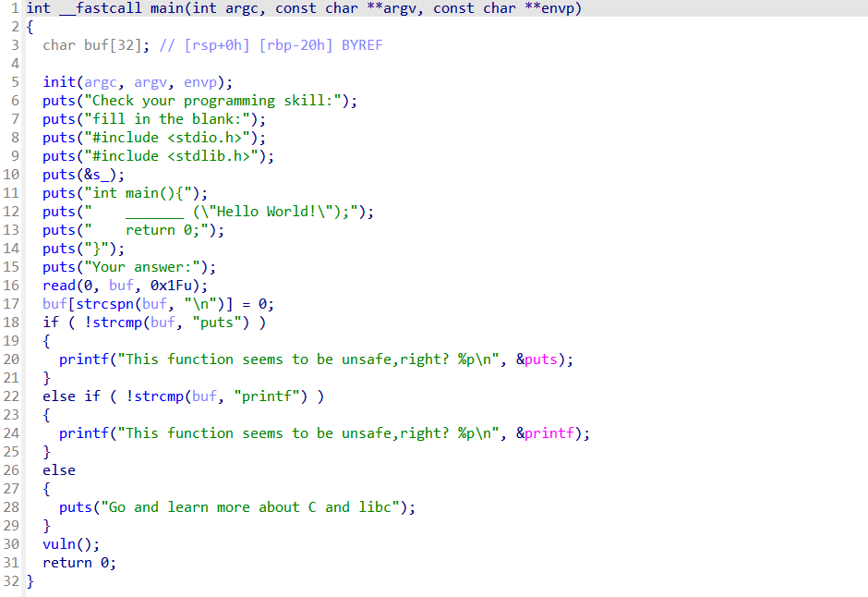
Task: Click the else if keyword
Action: [71, 396]
